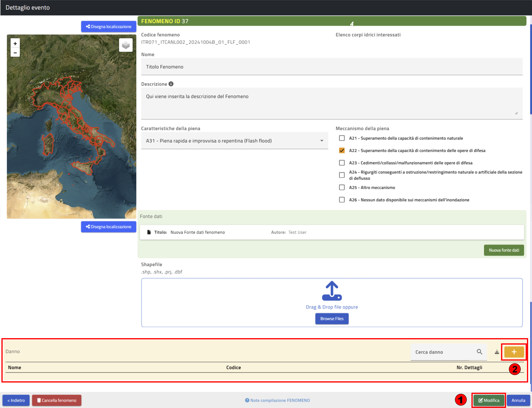The height and width of the screenshot is (408, 532).
Task: Check A26 nessun dato disponibile option
Action: pyautogui.click(x=342, y=200)
